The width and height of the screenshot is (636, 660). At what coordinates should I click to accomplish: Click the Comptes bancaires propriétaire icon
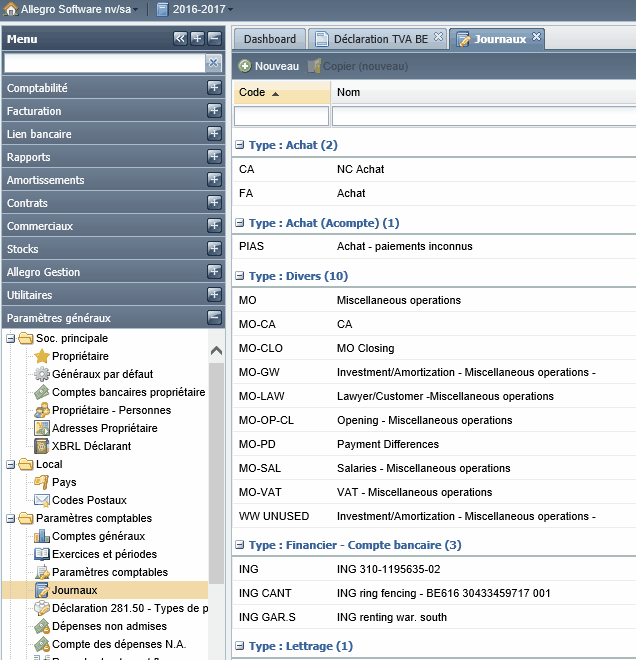[x=42, y=392]
